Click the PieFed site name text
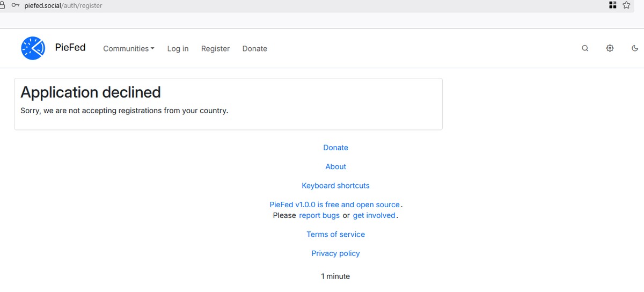Screen dimensions: 644x292 [x=70, y=47]
